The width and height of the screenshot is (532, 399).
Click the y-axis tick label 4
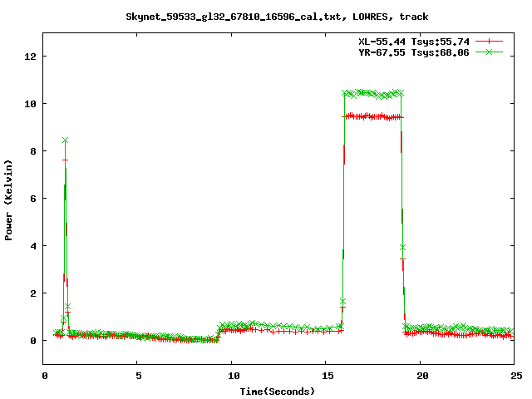33,246
